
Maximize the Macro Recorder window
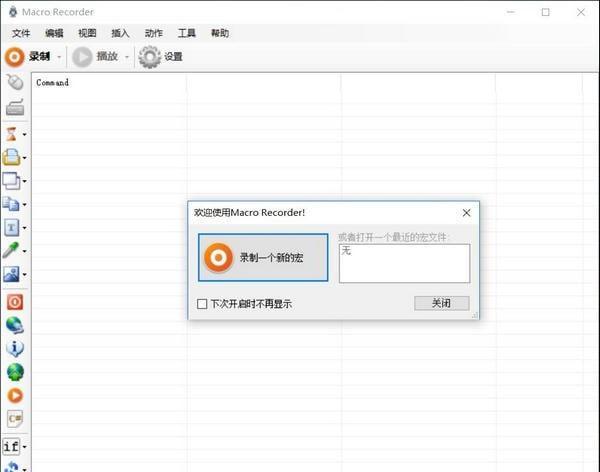[546, 12]
